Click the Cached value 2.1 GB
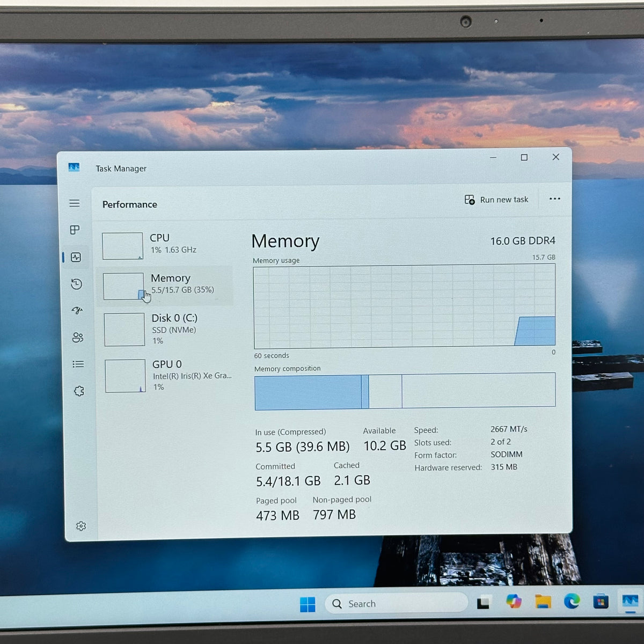The width and height of the screenshot is (644, 644). coord(352,480)
